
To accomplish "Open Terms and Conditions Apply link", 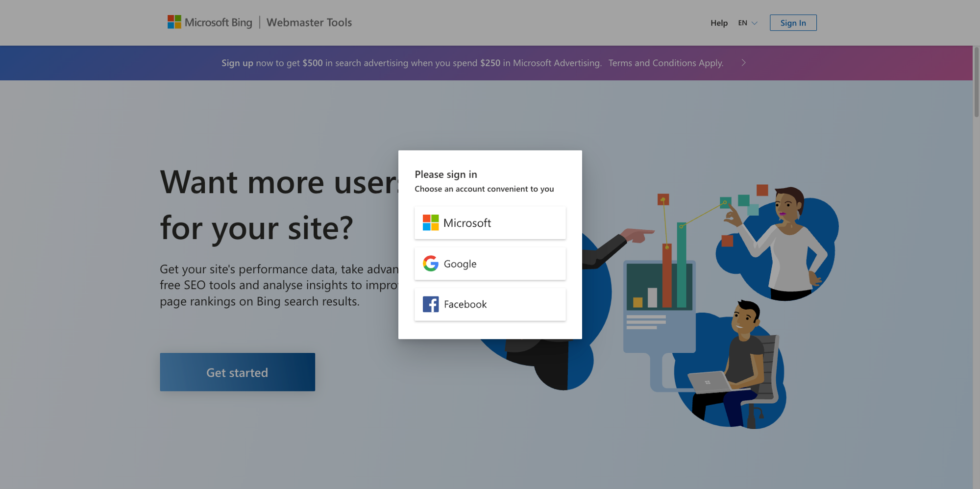I will point(666,63).
